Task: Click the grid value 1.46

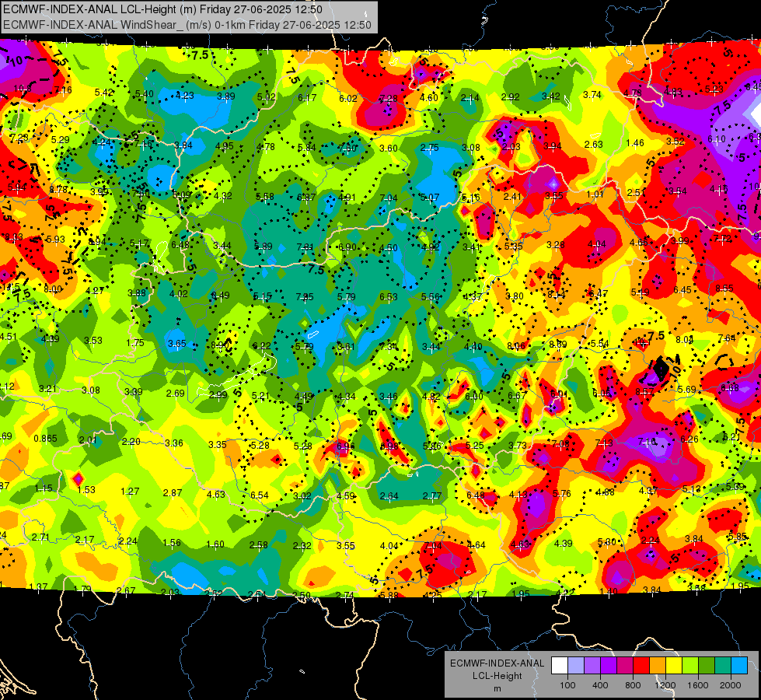Action: 635,143
